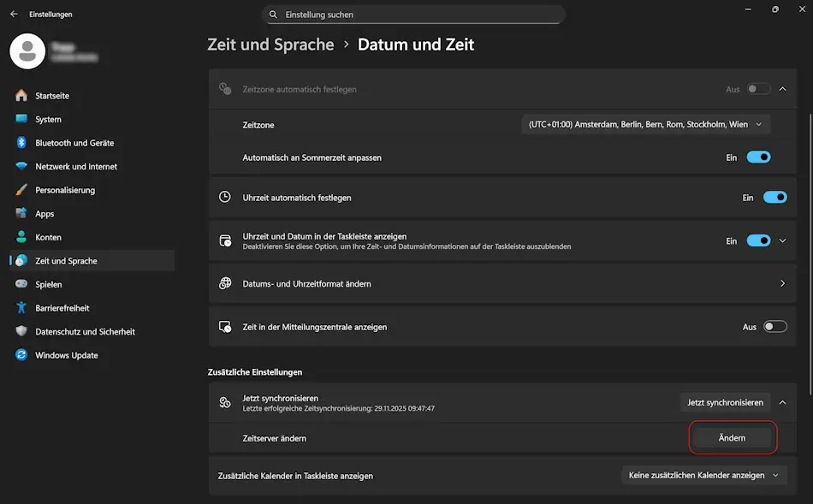Click the Einstellung suchen search field

coord(413,14)
